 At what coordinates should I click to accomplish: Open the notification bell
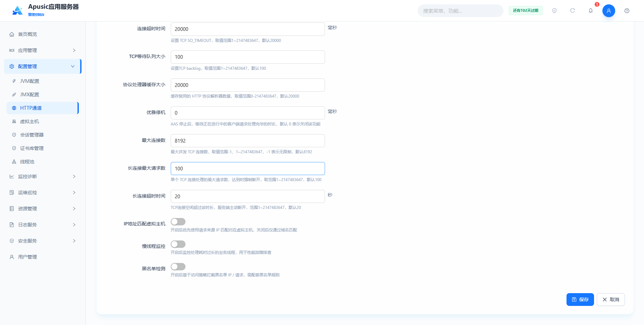pyautogui.click(x=591, y=11)
